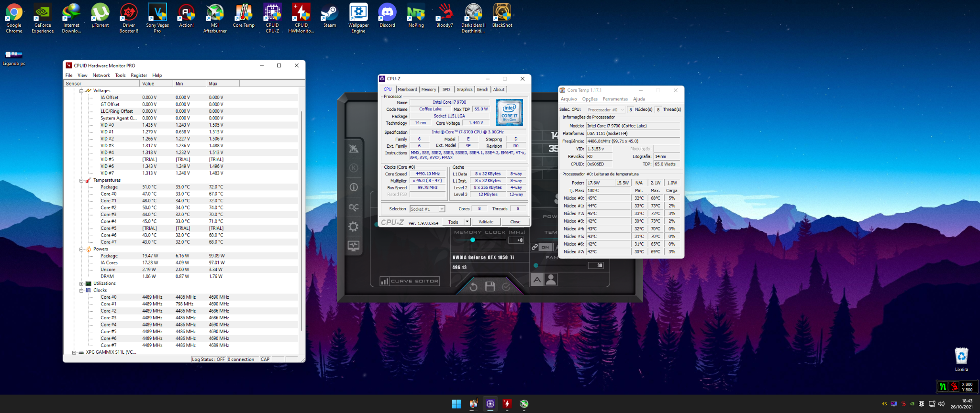
Task: Click Afterburner's OC Scanner sidebar icon
Action: (354, 207)
